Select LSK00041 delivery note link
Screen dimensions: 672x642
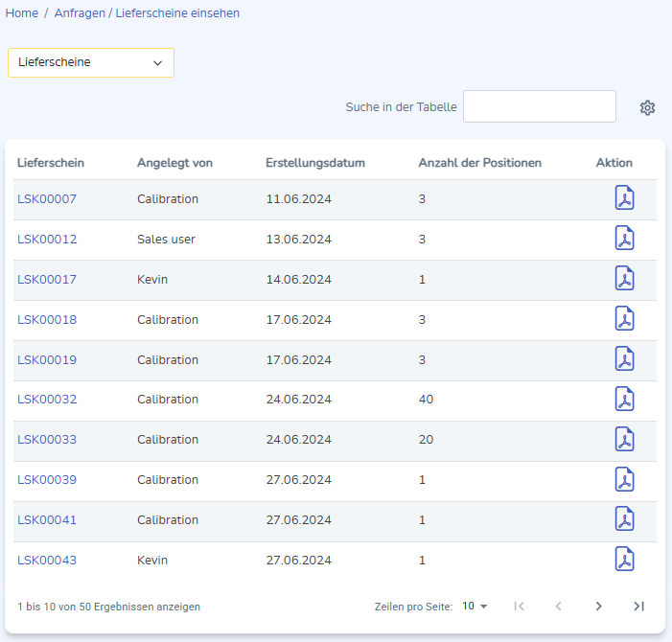click(x=47, y=520)
